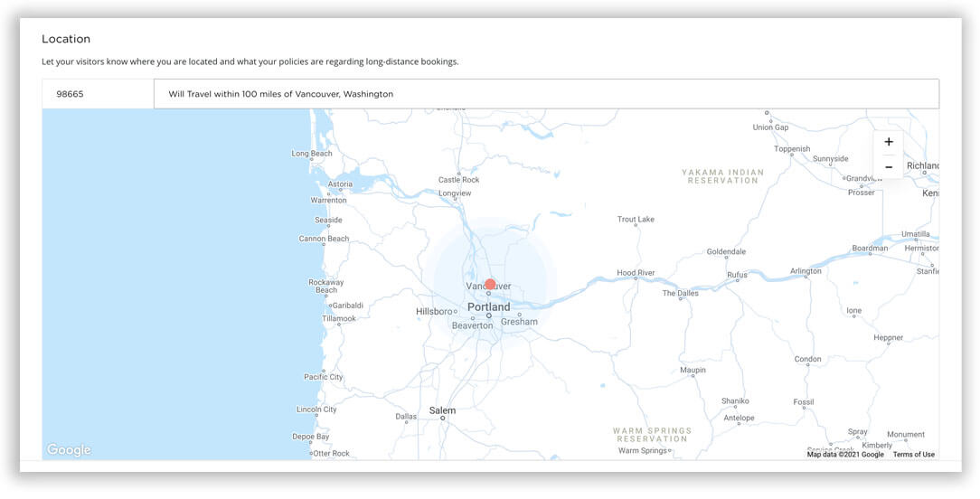Click the Astoria label on map
This screenshot has width=980, height=499.
point(340,184)
